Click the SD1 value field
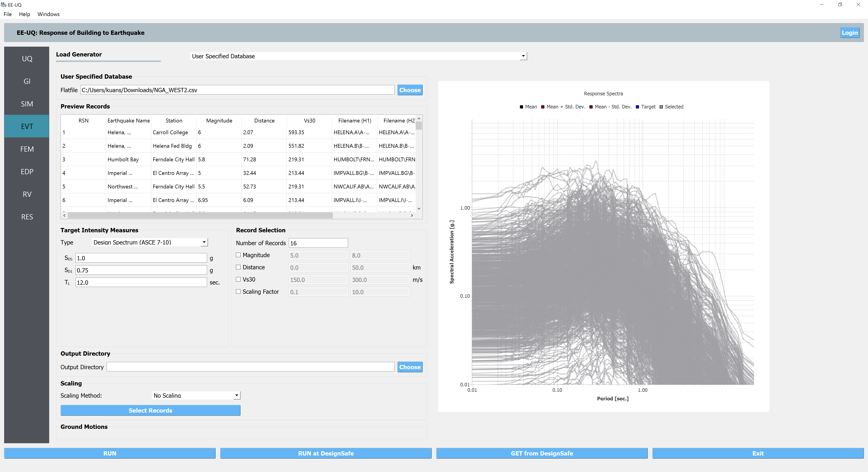The height and width of the screenshot is (472, 868). 141,270
